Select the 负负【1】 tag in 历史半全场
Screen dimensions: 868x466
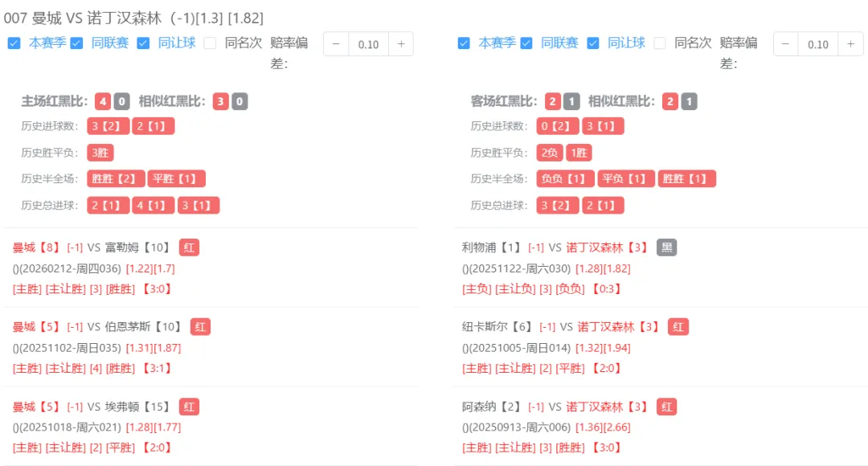pyautogui.click(x=565, y=178)
